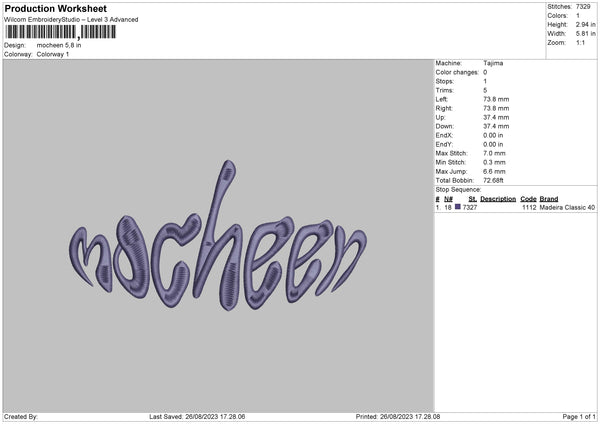Select Min Stitch value 0.3 mm

494,162
